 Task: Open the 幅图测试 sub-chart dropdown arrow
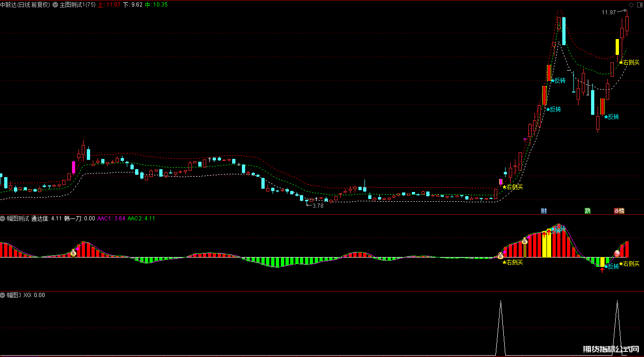3,218
